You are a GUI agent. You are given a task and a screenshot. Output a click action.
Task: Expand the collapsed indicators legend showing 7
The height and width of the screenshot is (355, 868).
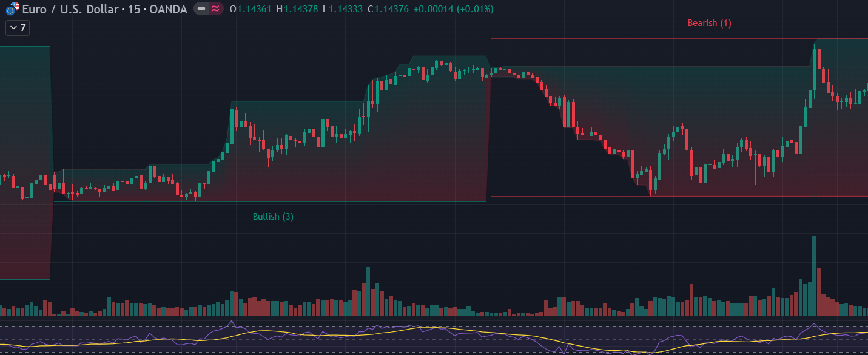[x=18, y=27]
